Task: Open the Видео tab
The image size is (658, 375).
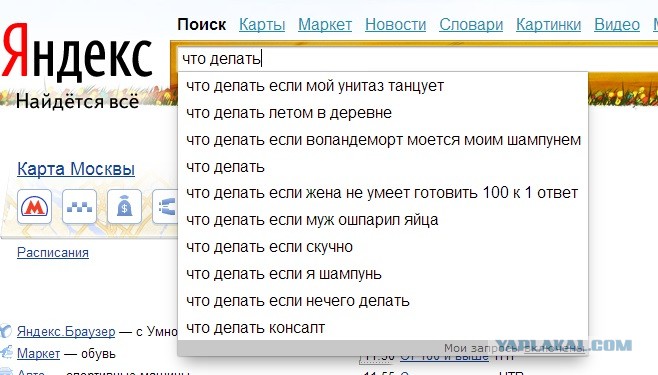Action: [x=617, y=24]
